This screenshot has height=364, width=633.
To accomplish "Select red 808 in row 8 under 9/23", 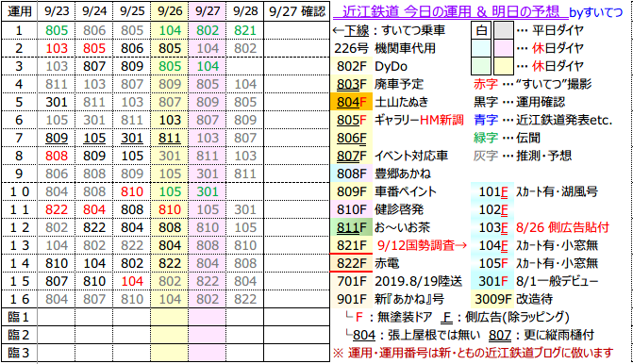I will tap(57, 156).
